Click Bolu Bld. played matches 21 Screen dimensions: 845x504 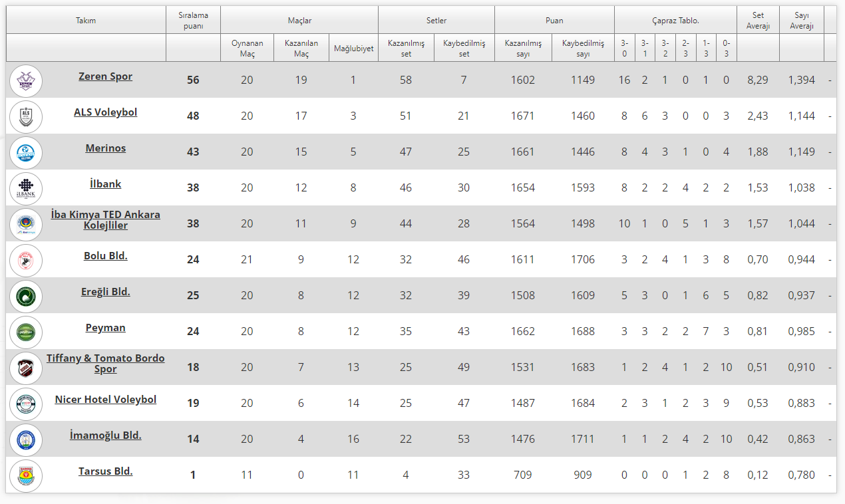(247, 259)
